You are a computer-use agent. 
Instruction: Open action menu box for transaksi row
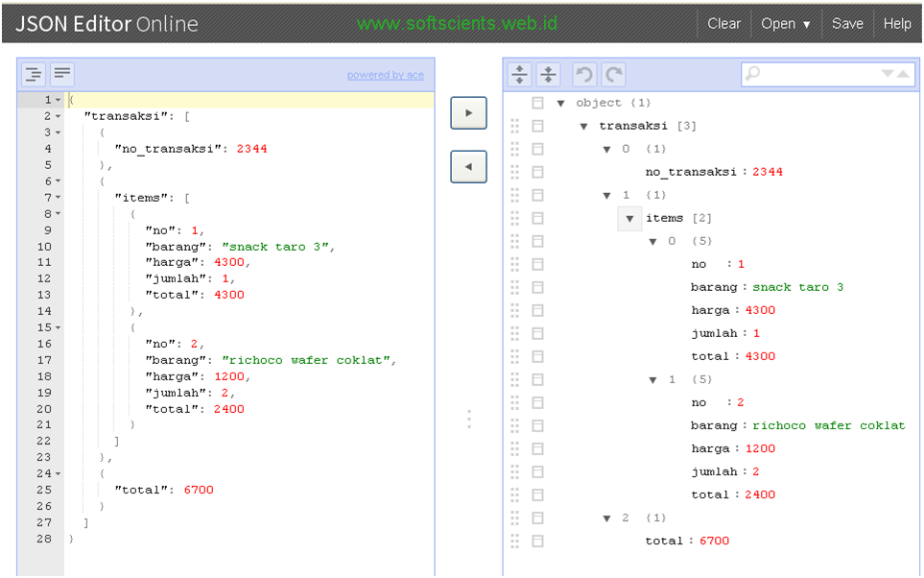[x=537, y=126]
